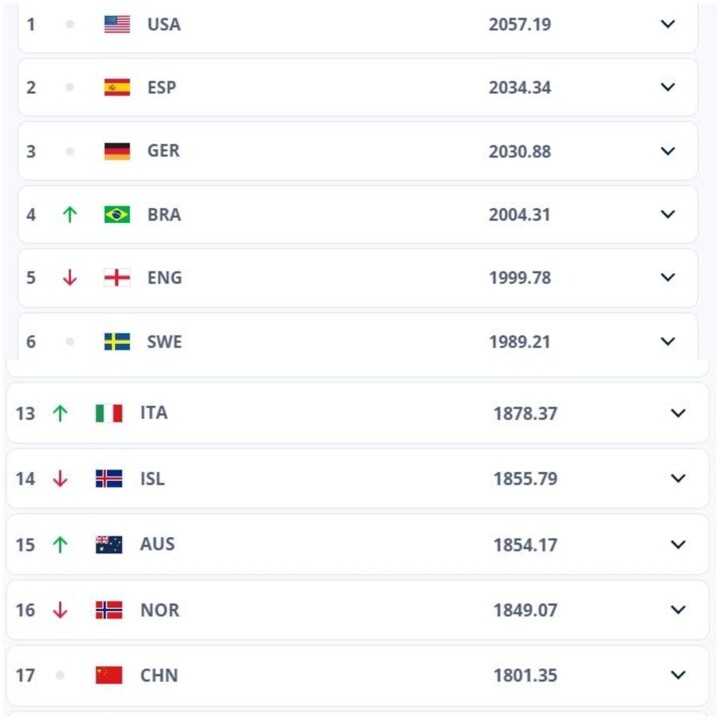This screenshot has width=720, height=720.
Task: Click the SWE points value 1989.21
Action: tap(520, 342)
